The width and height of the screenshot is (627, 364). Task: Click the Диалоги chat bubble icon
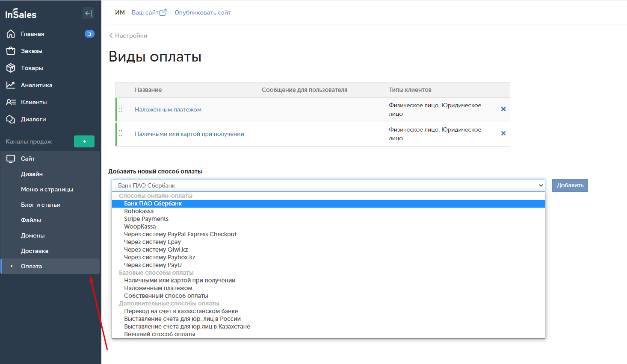(x=11, y=119)
